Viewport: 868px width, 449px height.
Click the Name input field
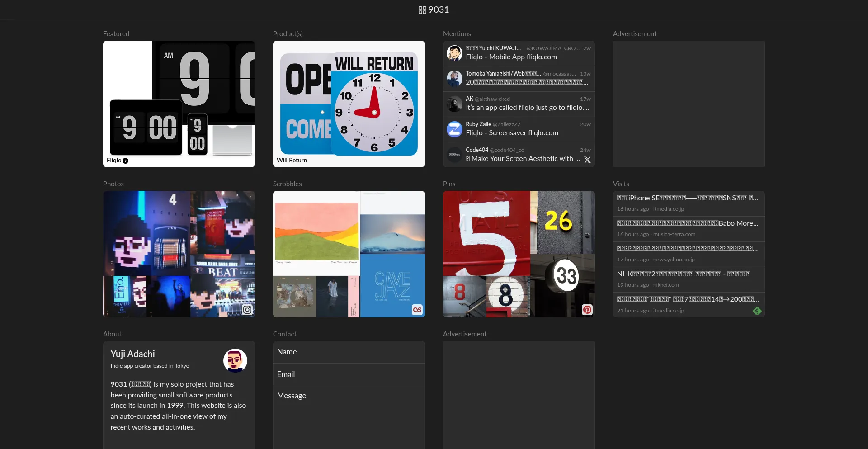(x=349, y=352)
